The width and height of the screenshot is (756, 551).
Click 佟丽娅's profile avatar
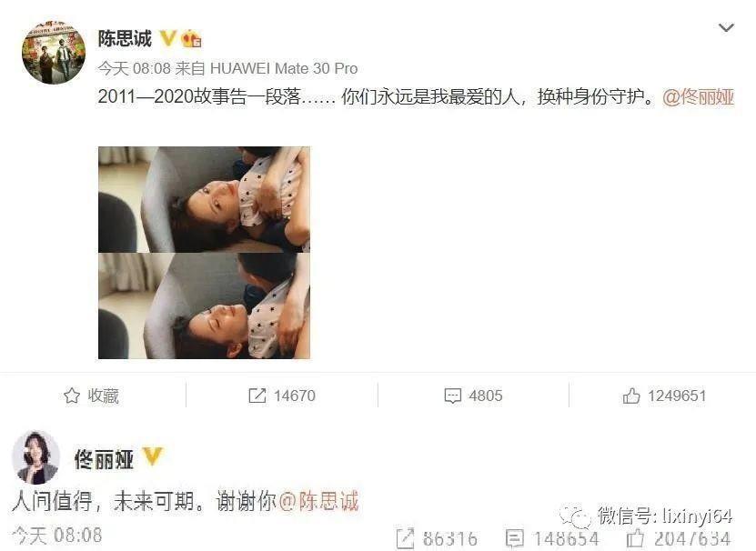35,457
